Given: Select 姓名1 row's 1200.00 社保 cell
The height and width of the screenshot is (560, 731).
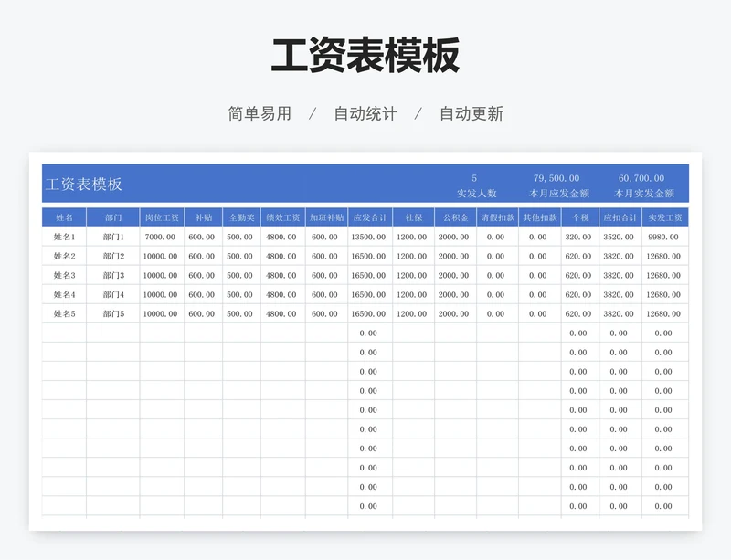Looking at the screenshot, I should point(414,237).
